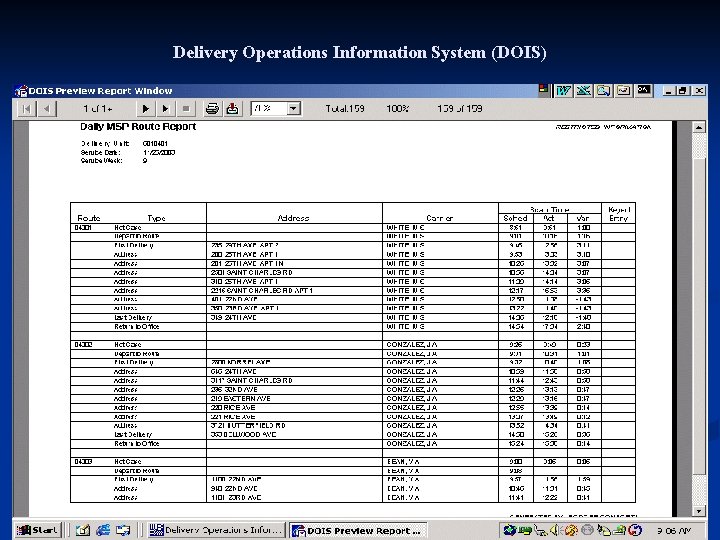Click the system clock in the taskbar
This screenshot has height=540, width=720.
click(x=674, y=530)
